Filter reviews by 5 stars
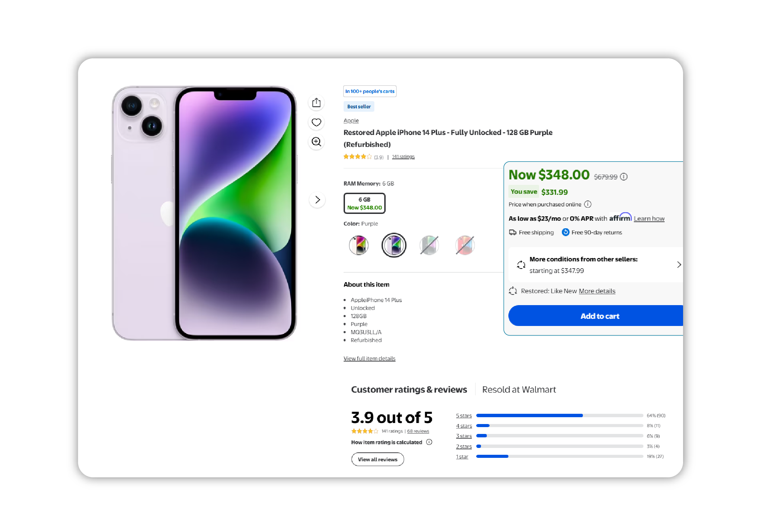760x532 pixels. point(464,415)
